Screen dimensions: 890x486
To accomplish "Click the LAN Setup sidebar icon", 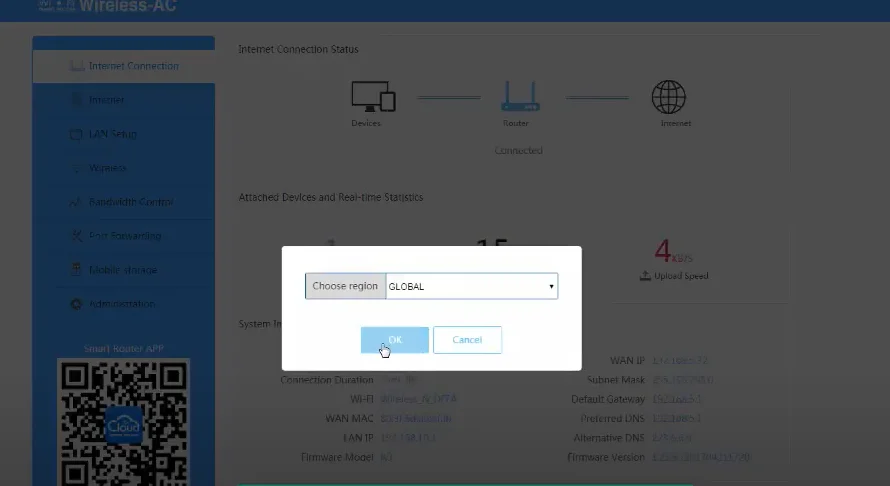I will [76, 134].
